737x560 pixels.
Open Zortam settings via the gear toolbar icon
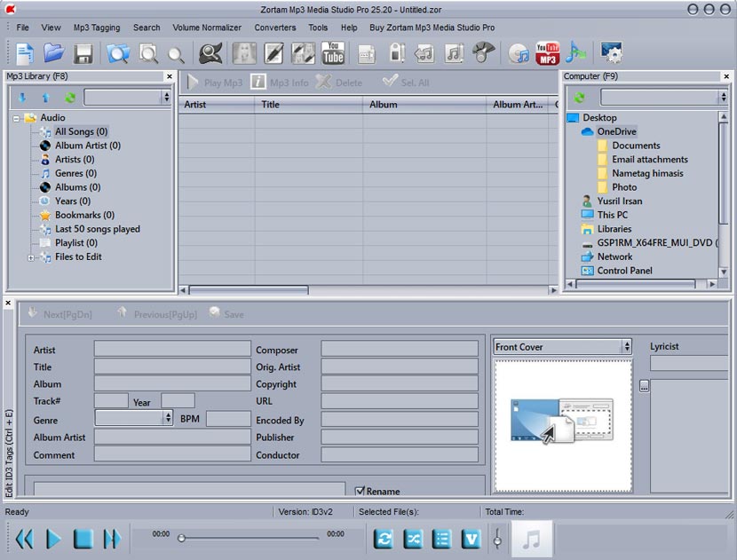pyautogui.click(x=611, y=53)
